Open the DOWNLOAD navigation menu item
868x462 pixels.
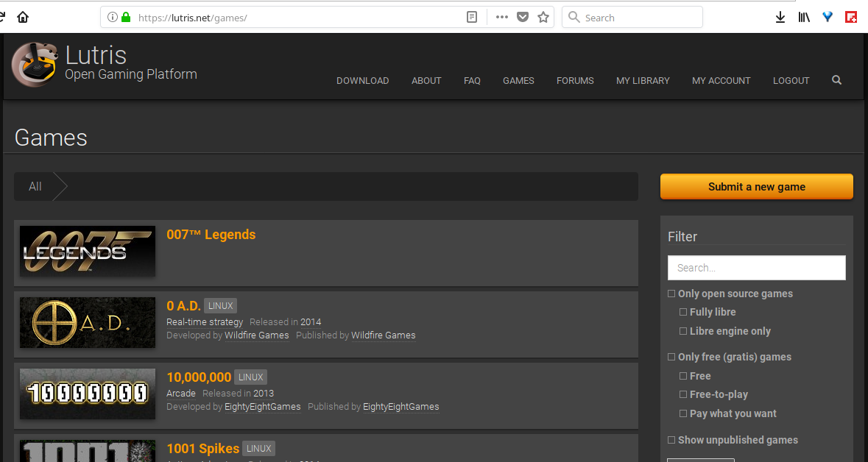tap(362, 81)
